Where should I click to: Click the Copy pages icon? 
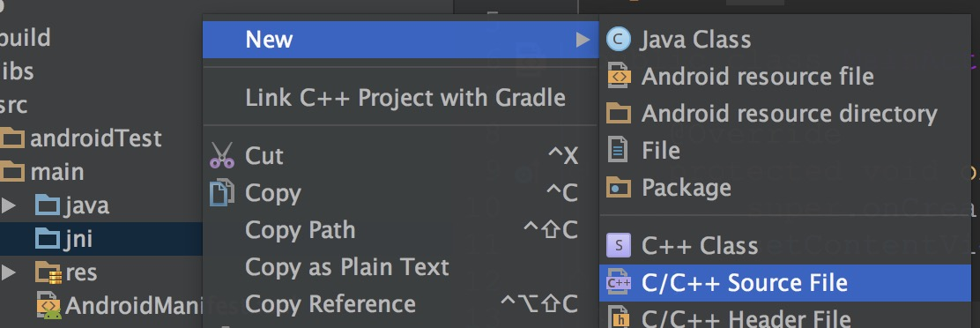click(x=222, y=192)
